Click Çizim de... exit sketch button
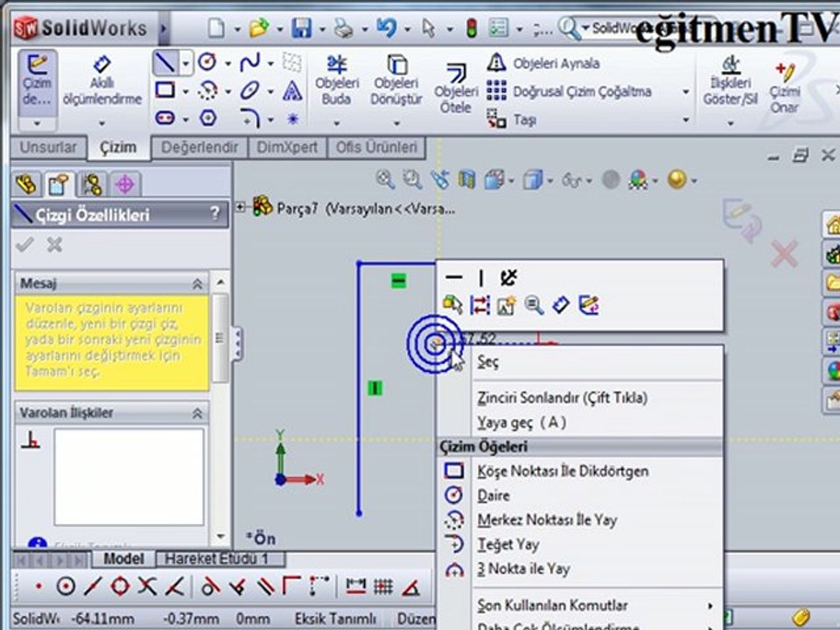The image size is (840, 630). click(x=37, y=80)
